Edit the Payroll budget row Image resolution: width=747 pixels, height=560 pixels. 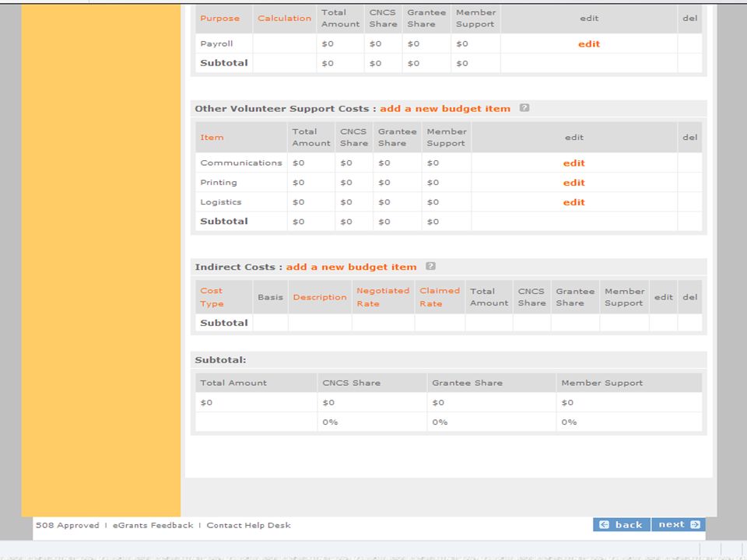tap(589, 44)
